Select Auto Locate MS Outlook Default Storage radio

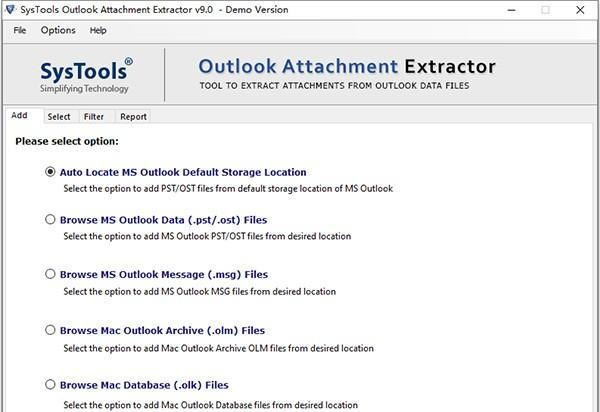click(50, 172)
